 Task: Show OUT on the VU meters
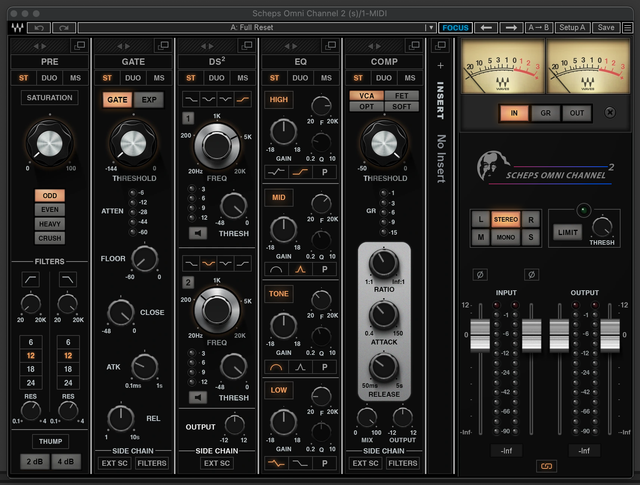577,113
